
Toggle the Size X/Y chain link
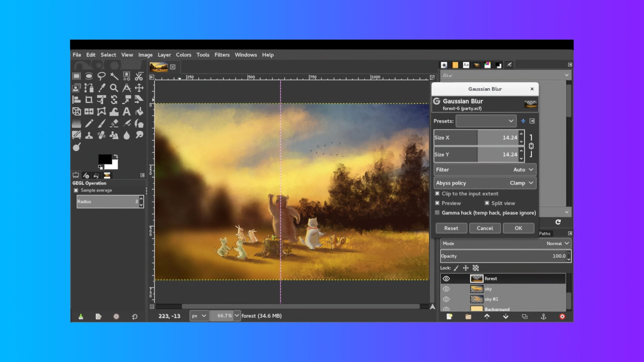pos(531,146)
